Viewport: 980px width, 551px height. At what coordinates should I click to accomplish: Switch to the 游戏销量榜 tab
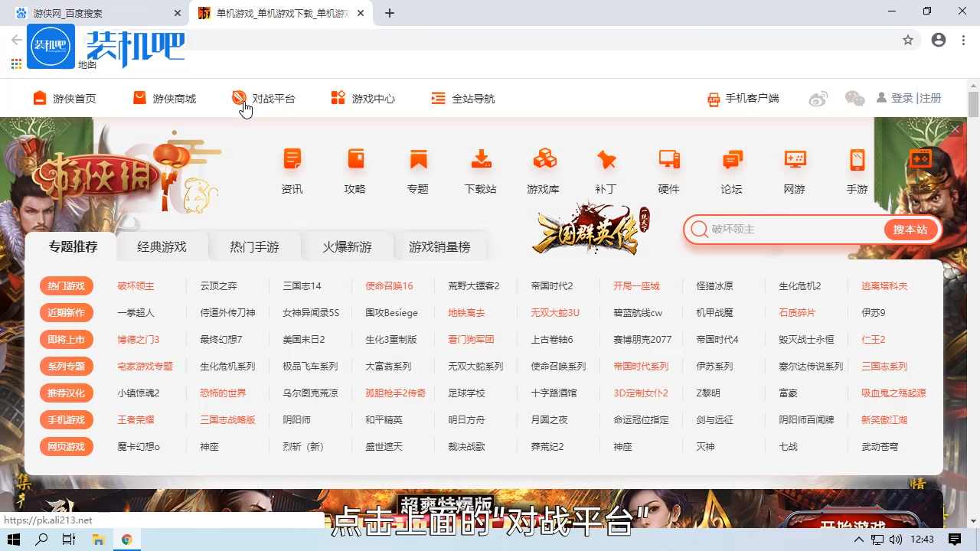tap(441, 246)
